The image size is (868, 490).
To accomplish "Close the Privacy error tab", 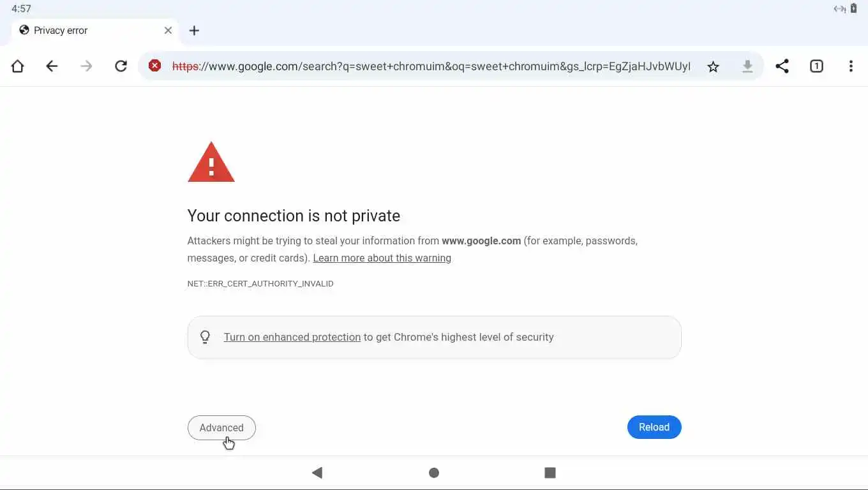I will [168, 30].
